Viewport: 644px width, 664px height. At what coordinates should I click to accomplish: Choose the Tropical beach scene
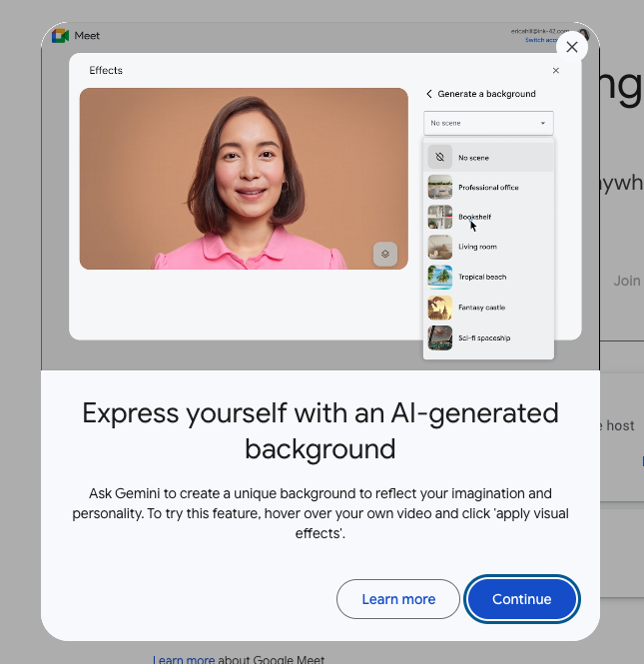488,277
